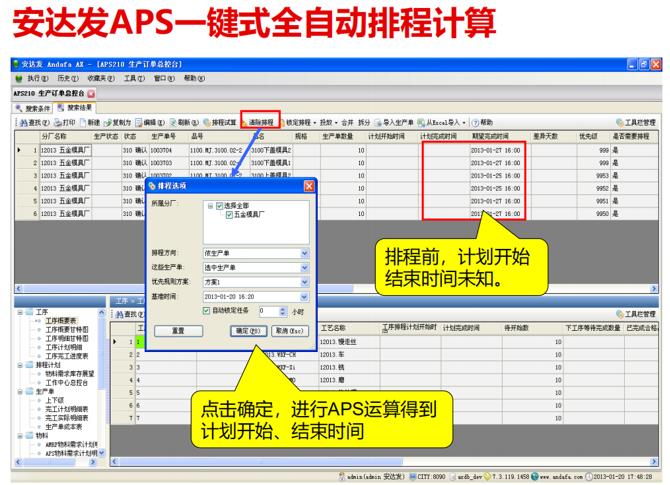This screenshot has height=485, width=670.
Task: Switch to 搜索结果 tab
Action: coord(75,108)
